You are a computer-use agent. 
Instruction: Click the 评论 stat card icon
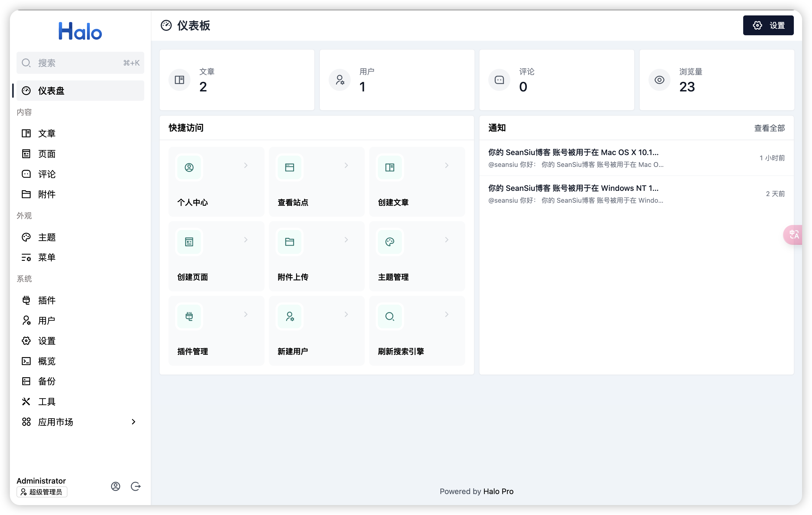pyautogui.click(x=499, y=80)
